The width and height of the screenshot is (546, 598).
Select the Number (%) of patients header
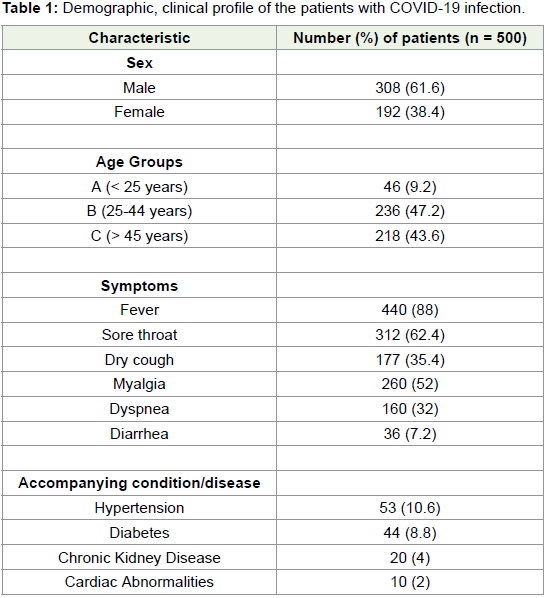click(x=410, y=38)
